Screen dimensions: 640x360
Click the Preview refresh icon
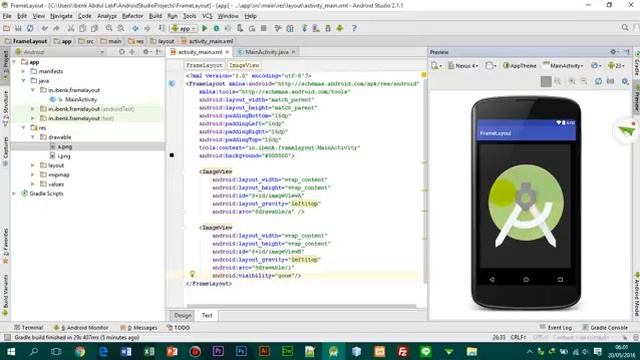point(598,81)
